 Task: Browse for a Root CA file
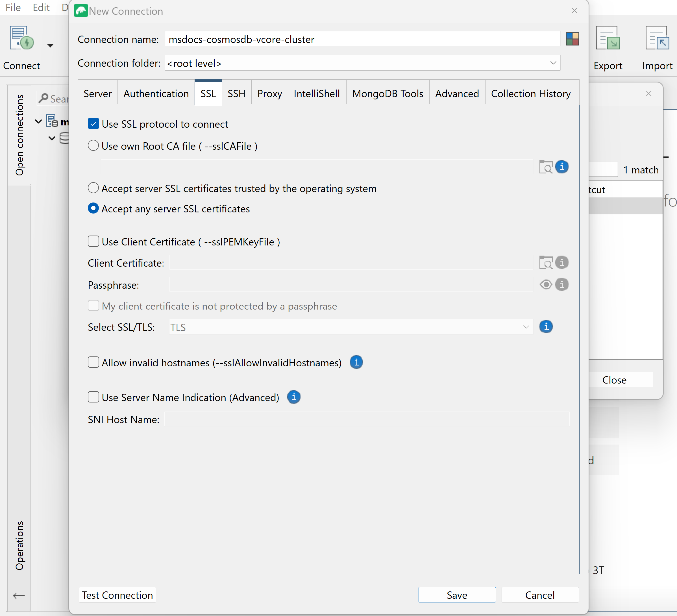pyautogui.click(x=546, y=167)
